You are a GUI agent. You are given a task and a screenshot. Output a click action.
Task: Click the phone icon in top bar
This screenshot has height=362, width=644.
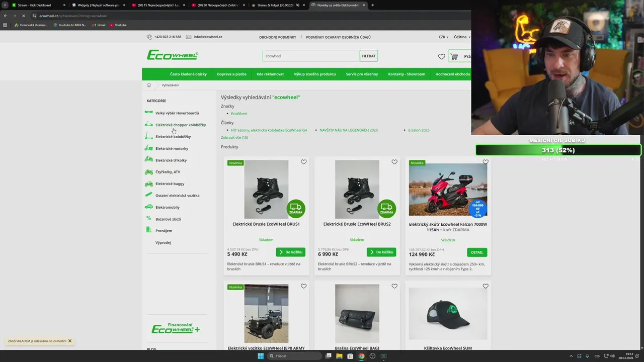point(149,37)
